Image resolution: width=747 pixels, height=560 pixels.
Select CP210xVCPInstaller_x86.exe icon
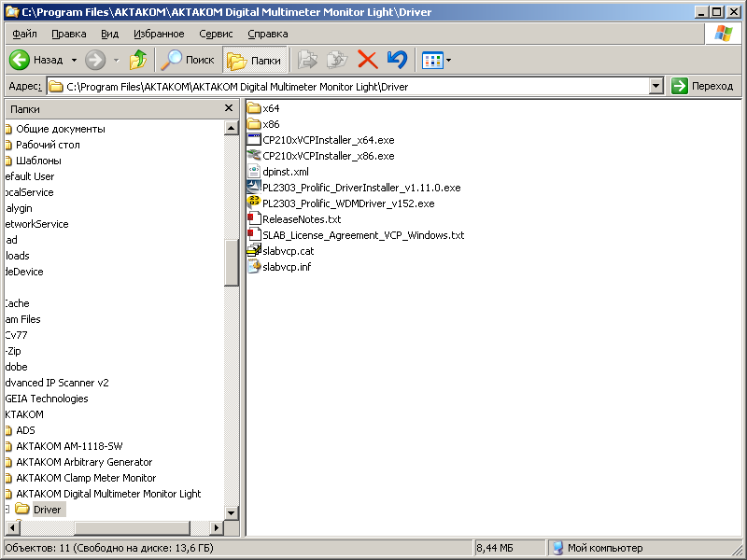(x=254, y=156)
